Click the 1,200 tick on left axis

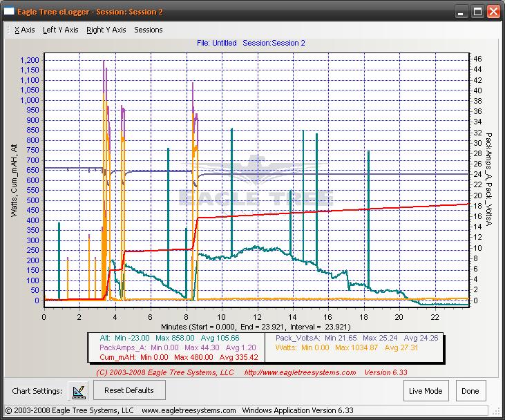coord(29,60)
